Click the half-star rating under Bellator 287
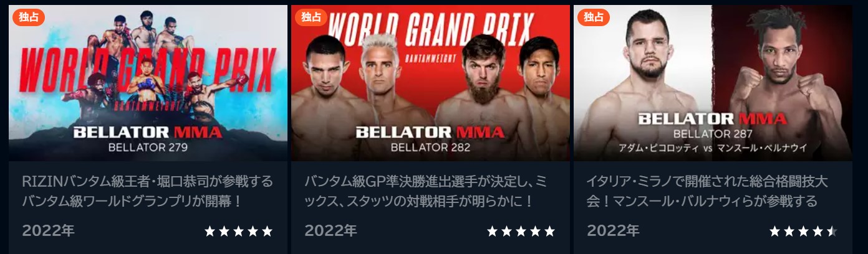The width and height of the screenshot is (868, 254). click(x=804, y=232)
